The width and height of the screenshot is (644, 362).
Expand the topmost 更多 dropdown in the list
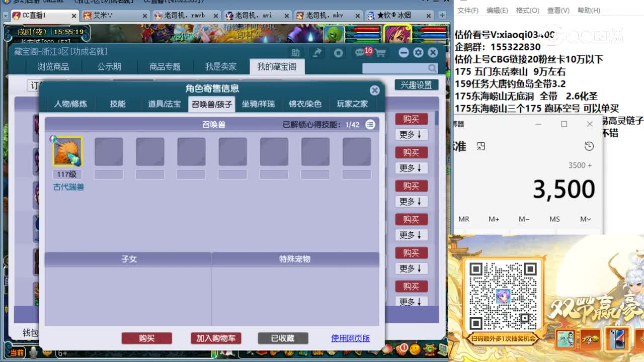coord(411,135)
